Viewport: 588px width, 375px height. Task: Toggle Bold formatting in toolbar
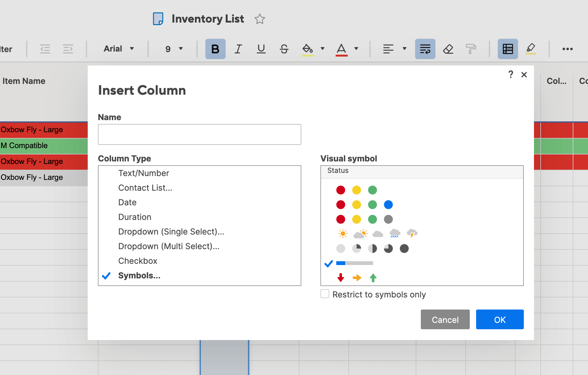[215, 49]
